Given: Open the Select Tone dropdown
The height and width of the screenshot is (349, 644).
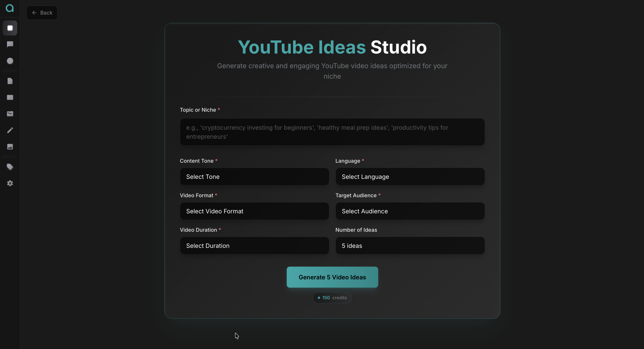Looking at the screenshot, I should point(254,176).
